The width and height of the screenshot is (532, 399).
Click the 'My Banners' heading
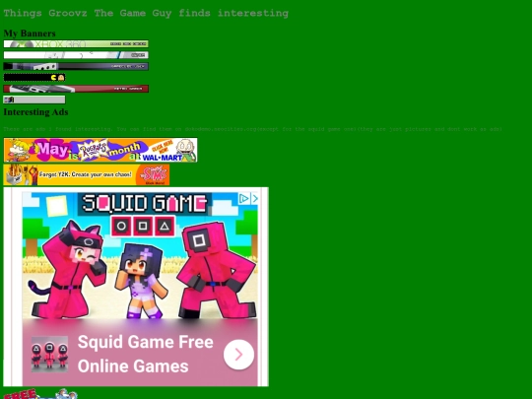(30, 33)
